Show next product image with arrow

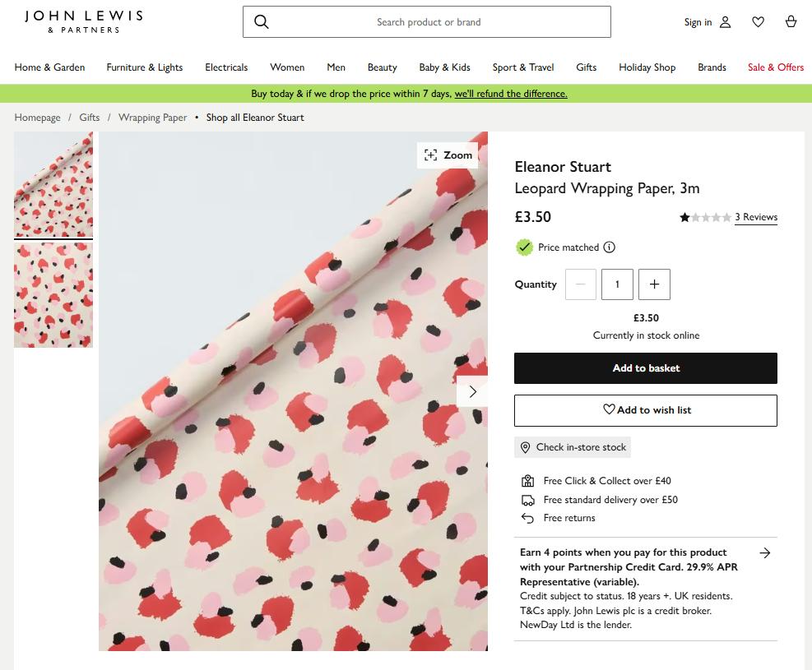(472, 391)
